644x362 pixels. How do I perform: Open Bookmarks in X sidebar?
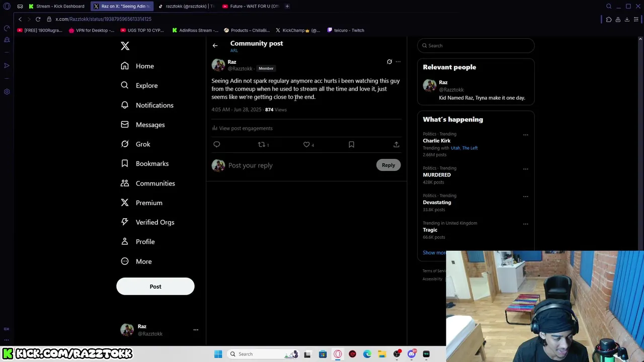pos(144,163)
